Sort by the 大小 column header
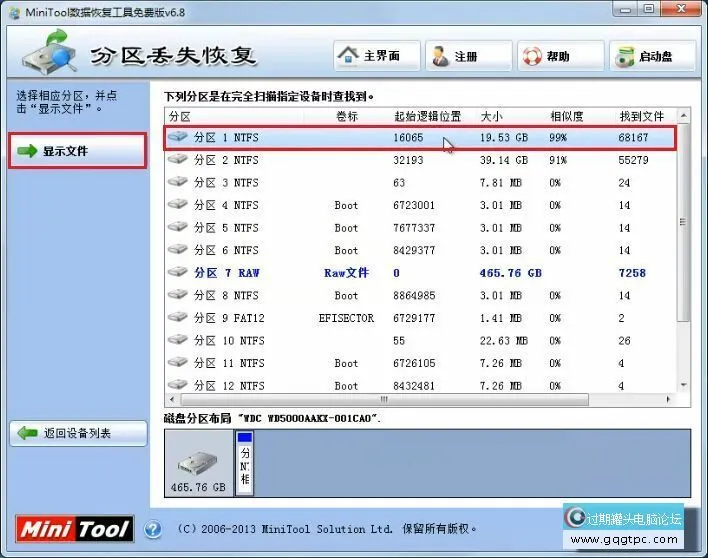The height and width of the screenshot is (558, 708). tap(492, 116)
